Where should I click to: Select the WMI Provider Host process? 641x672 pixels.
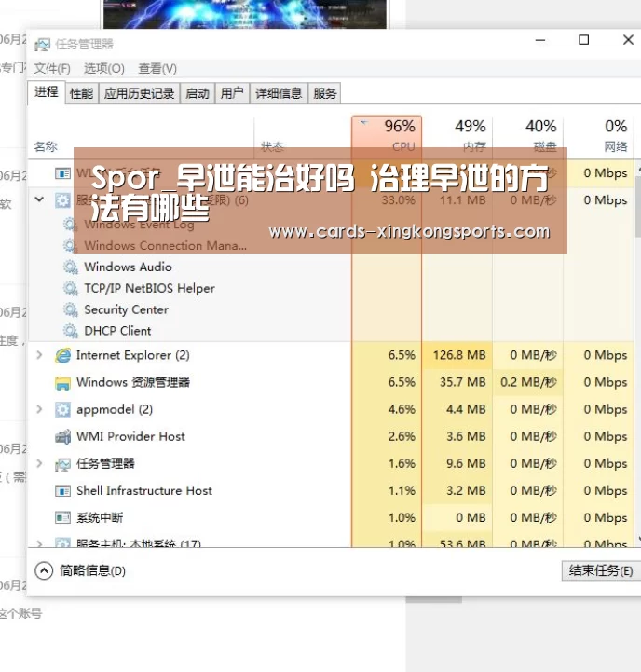pos(331,436)
